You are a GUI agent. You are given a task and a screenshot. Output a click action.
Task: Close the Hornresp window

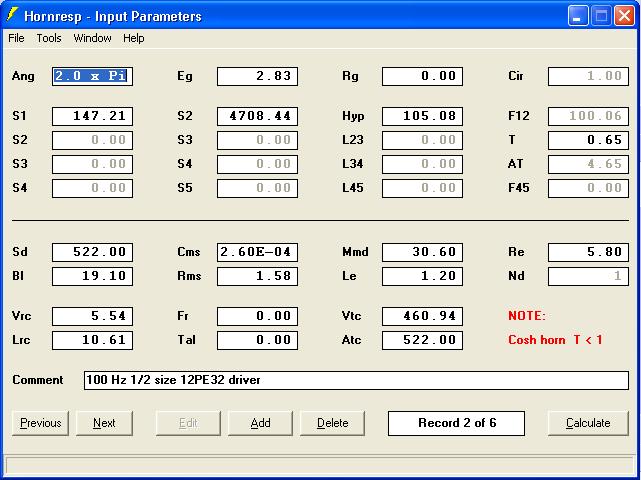tap(624, 16)
